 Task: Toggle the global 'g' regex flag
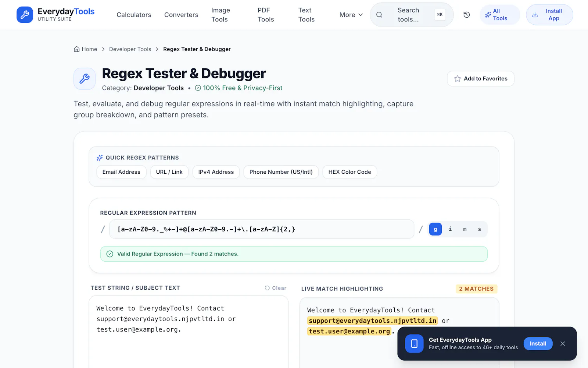coord(435,229)
